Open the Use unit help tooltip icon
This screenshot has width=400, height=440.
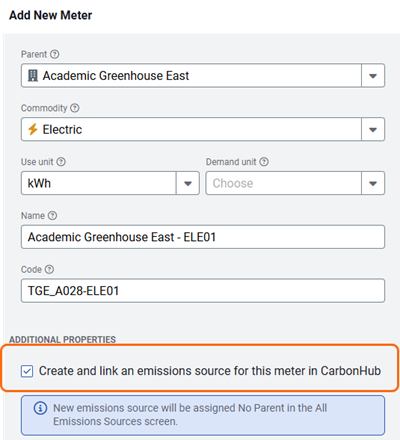click(61, 162)
